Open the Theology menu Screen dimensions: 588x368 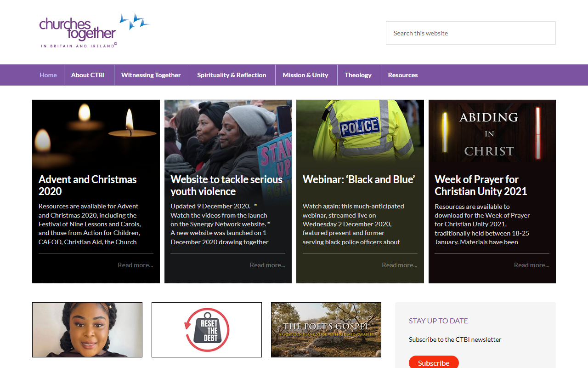click(358, 75)
